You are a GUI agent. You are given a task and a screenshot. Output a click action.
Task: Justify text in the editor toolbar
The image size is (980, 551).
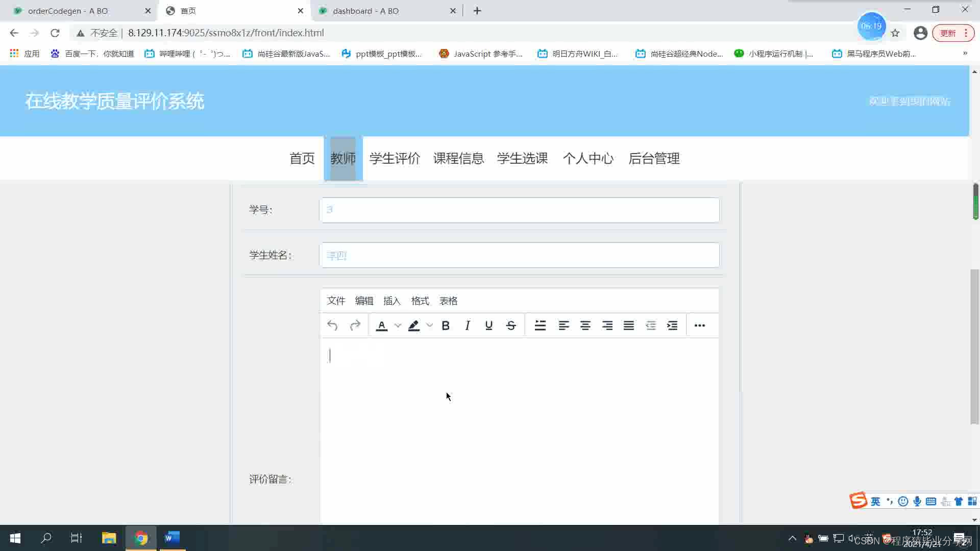pyautogui.click(x=629, y=325)
